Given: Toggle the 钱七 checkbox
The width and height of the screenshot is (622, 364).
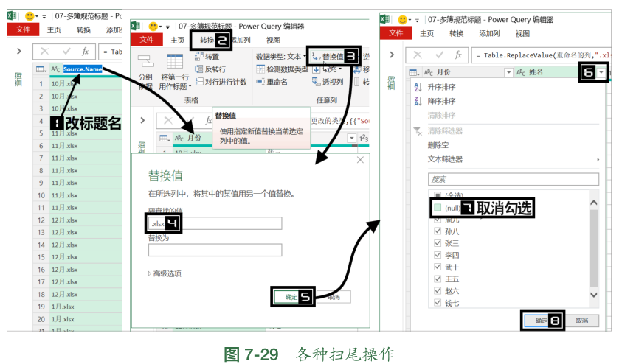Looking at the screenshot, I should [438, 303].
